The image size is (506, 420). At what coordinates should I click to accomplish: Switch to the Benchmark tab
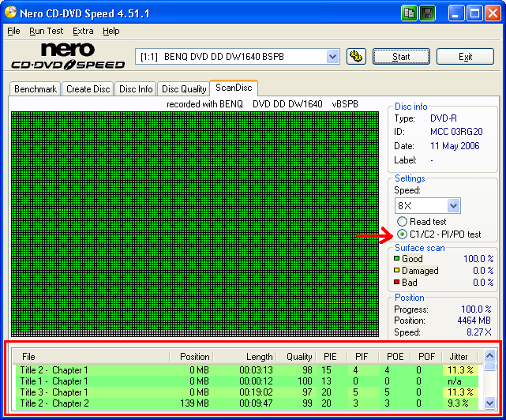tap(36, 89)
